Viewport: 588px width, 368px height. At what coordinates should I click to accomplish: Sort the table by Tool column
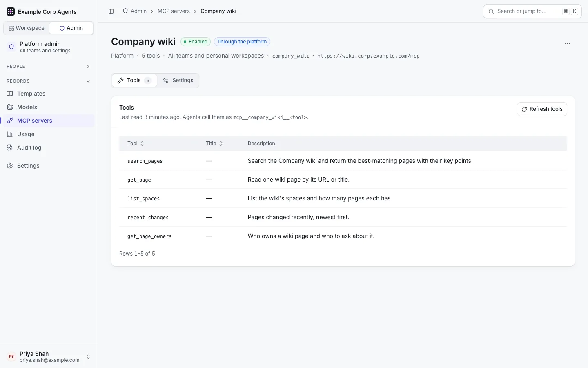(136, 144)
